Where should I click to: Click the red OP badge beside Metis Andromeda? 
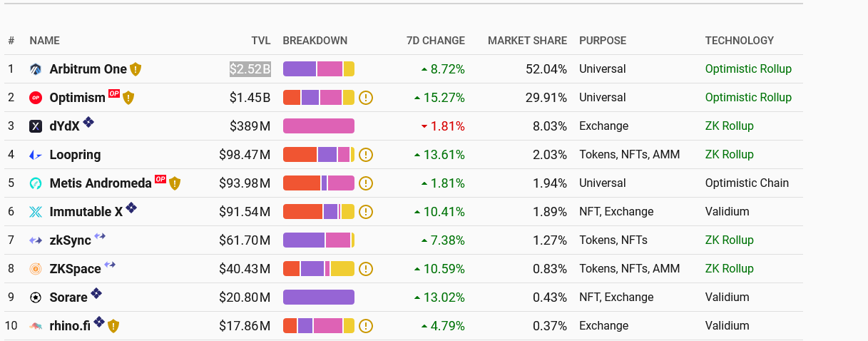(160, 179)
